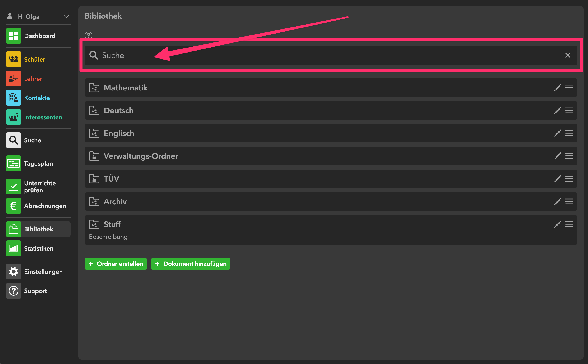Expand the Hi Olga user dropdown
Screen dimensions: 588x364
point(67,16)
